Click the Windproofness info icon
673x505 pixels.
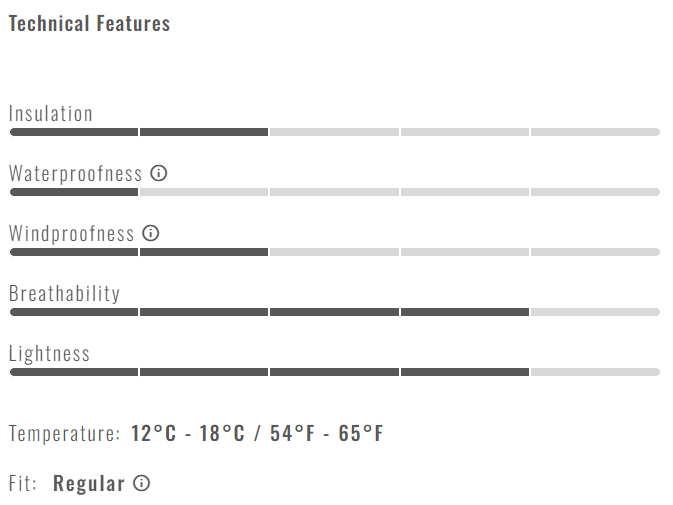point(151,233)
